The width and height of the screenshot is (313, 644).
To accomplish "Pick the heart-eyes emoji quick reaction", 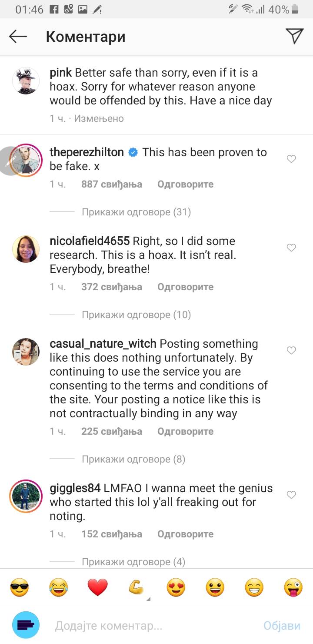I will coord(176,587).
